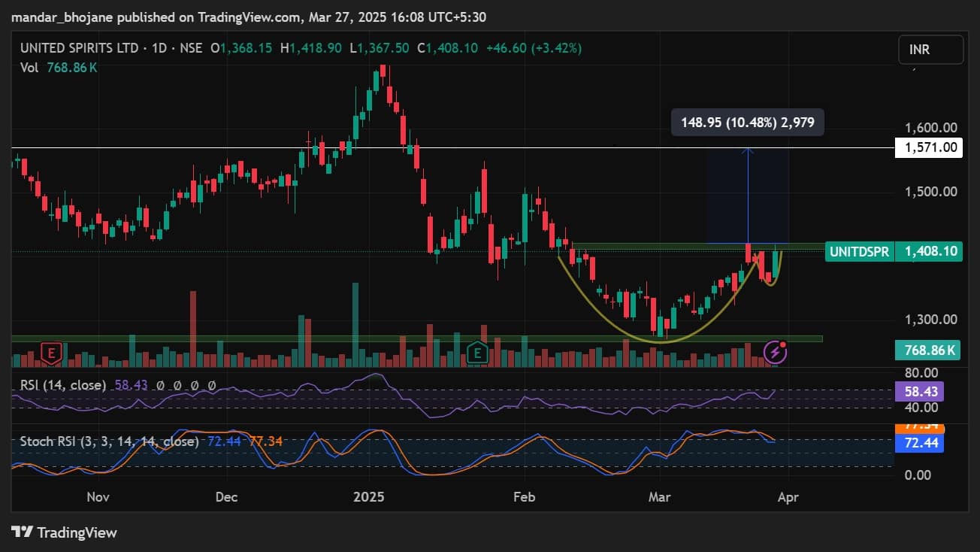Click the red earnings E marker
Viewport: 980px width, 552px height.
pyautogui.click(x=51, y=351)
